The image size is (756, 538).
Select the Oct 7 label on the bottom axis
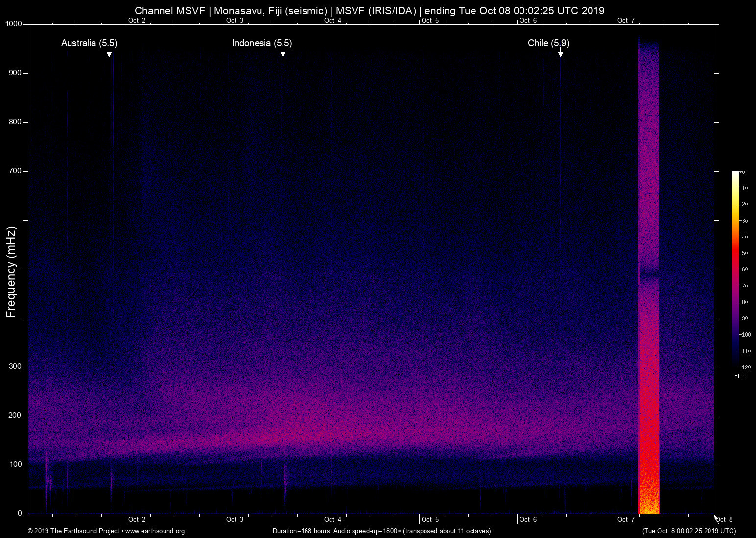pos(626,519)
